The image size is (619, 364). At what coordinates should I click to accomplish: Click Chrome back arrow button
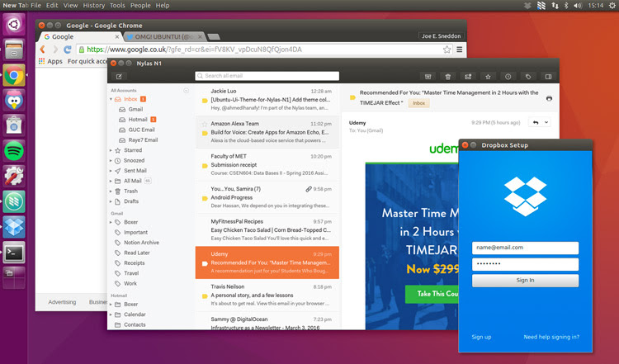pos(43,50)
